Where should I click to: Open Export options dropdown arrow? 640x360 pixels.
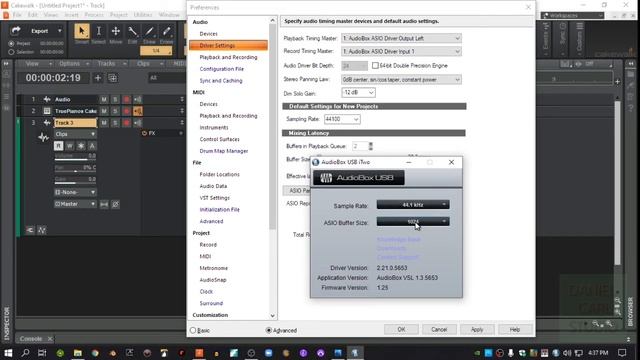pos(60,31)
